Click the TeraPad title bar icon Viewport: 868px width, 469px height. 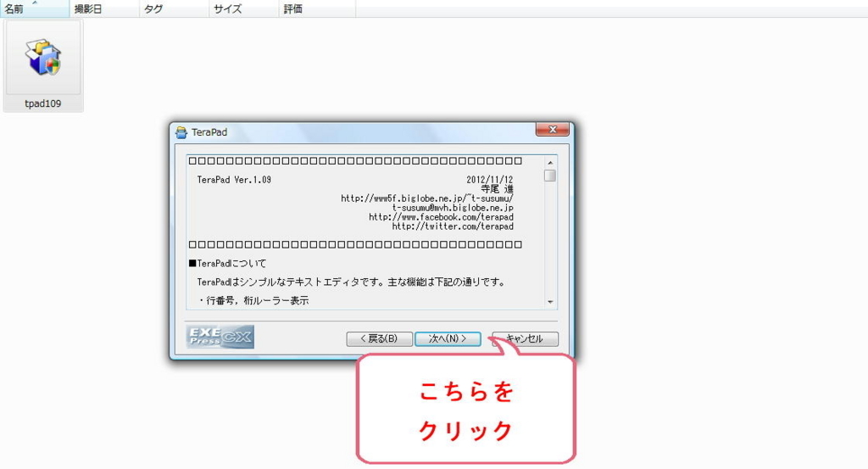coord(181,132)
